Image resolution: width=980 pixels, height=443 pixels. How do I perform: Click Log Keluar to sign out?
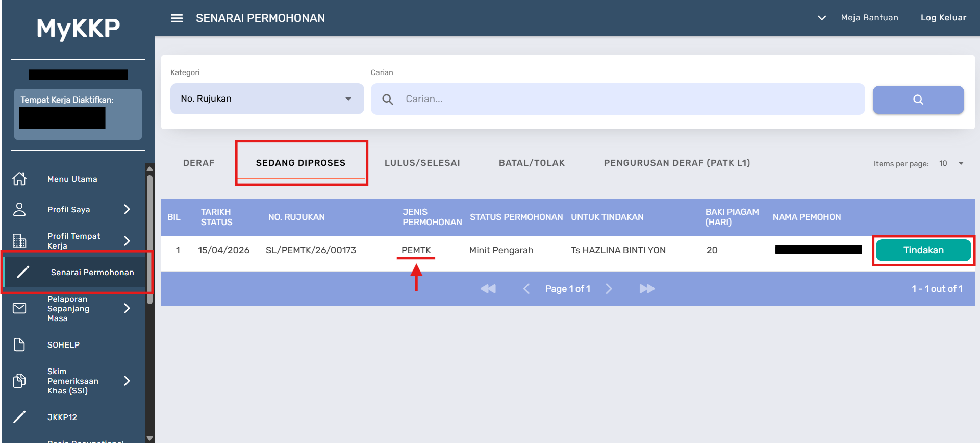[x=943, y=18]
